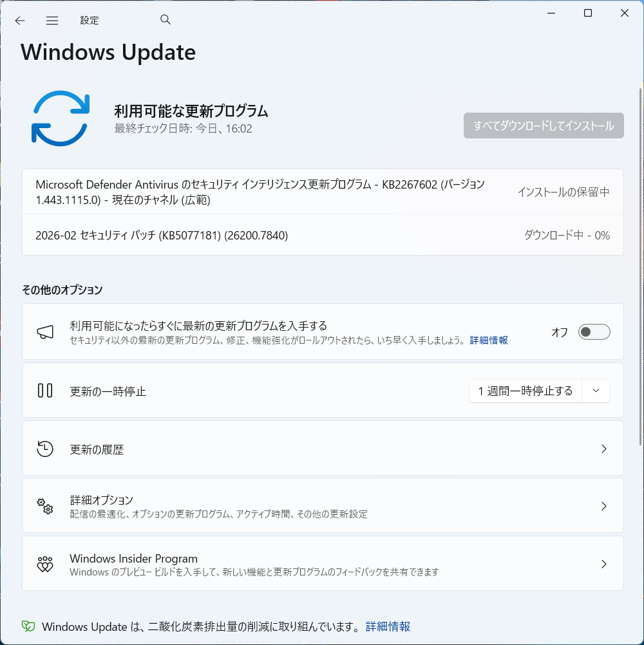Click the clock history icon
The height and width of the screenshot is (645, 644).
click(45, 449)
